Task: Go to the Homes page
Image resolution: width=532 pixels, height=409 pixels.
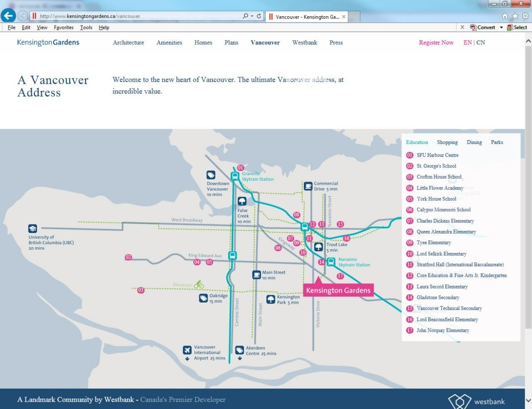Action: click(x=203, y=43)
